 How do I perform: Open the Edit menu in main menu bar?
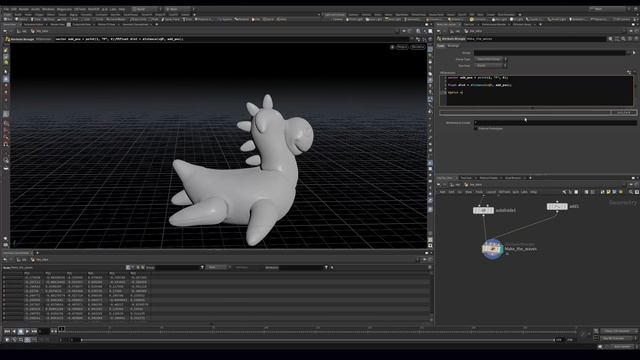click(x=14, y=9)
